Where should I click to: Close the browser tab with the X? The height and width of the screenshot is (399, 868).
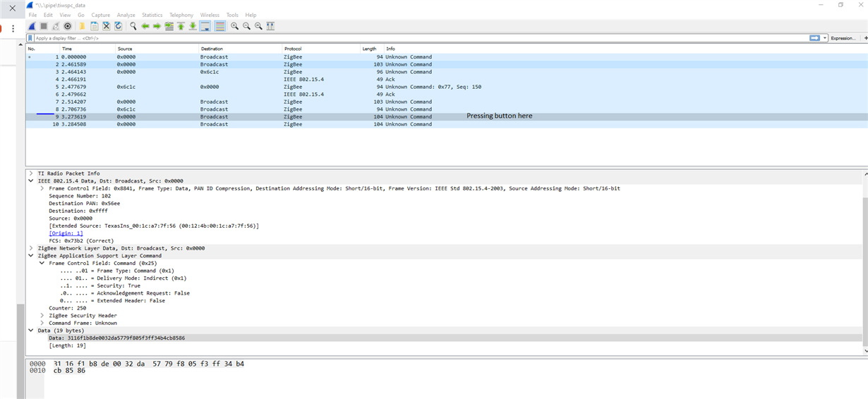coord(12,8)
